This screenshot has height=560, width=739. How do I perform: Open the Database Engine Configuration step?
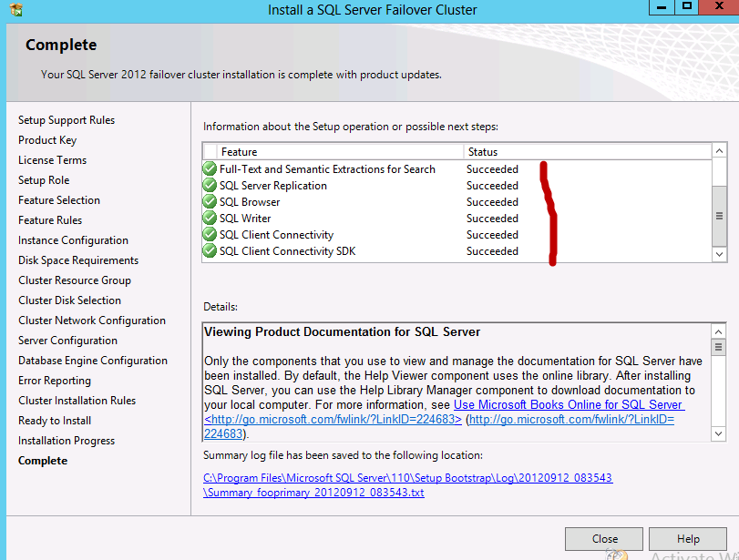(92, 360)
